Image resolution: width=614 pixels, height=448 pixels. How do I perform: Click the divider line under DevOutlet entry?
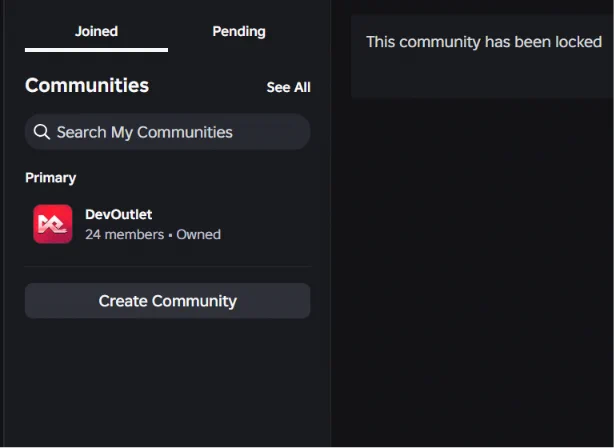[168, 266]
